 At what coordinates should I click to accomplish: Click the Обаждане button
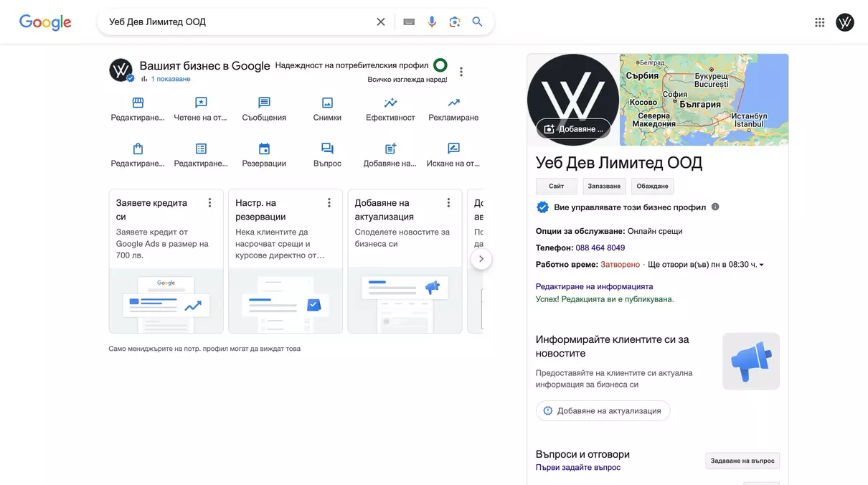653,186
